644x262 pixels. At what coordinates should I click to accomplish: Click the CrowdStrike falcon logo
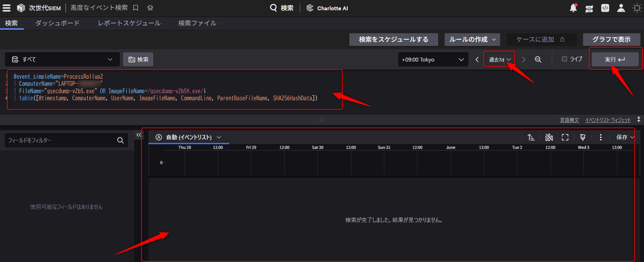(x=21, y=8)
